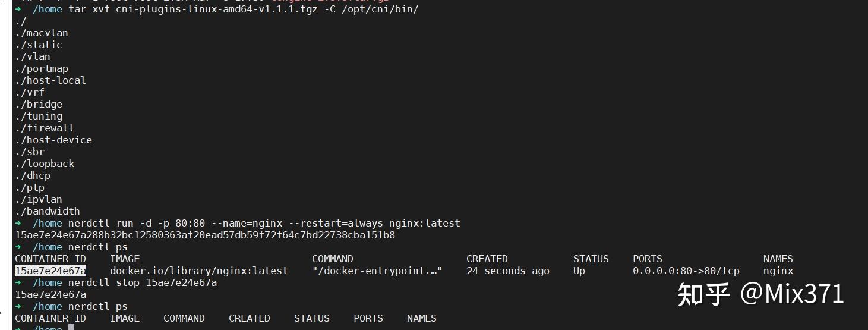The image size is (868, 330).
Task: Click the @Mix371 watermark username
Action: [x=792, y=294]
